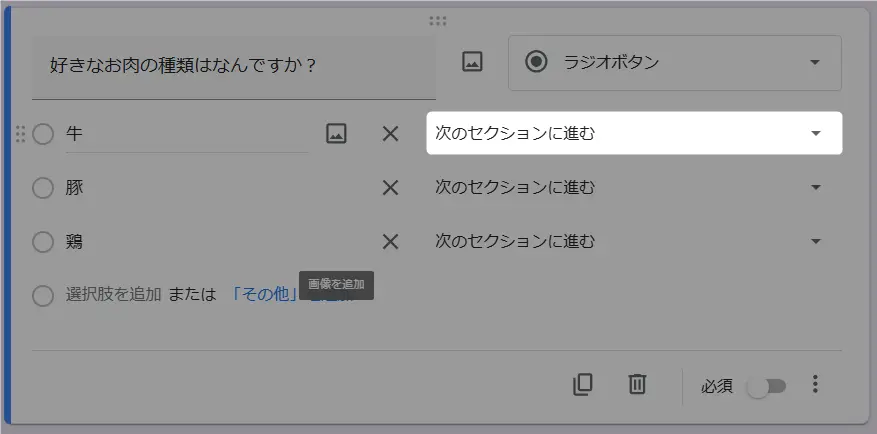The image size is (877, 434).
Task: Select the 牛 radio button
Action: [43, 134]
